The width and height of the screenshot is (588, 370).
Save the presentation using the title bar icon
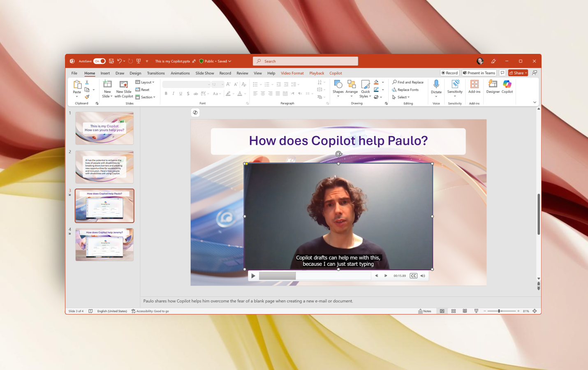coord(111,61)
